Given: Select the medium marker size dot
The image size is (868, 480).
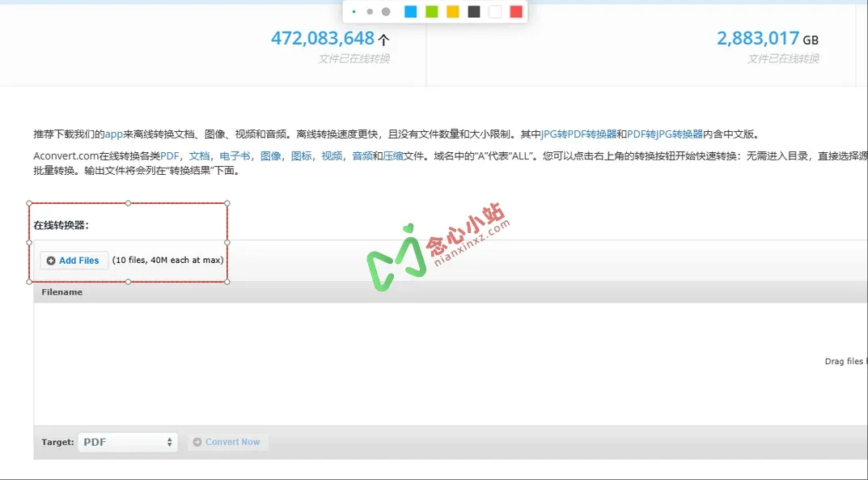Looking at the screenshot, I should tap(370, 11).
